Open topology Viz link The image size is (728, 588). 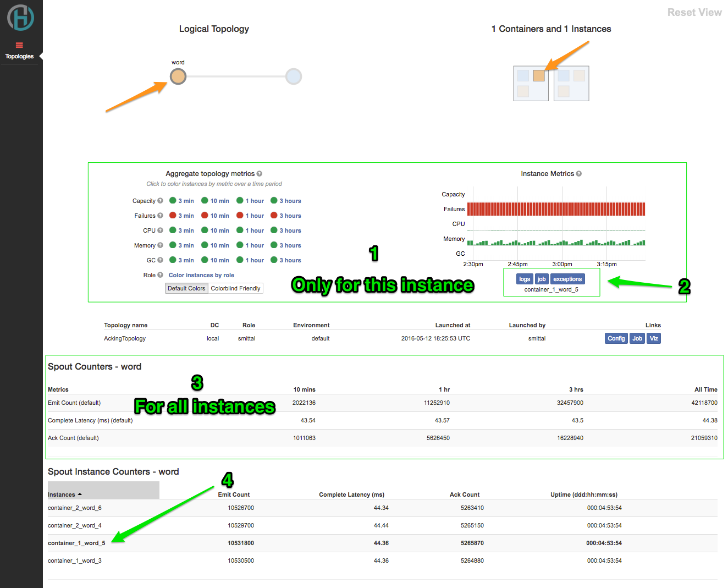click(x=653, y=338)
